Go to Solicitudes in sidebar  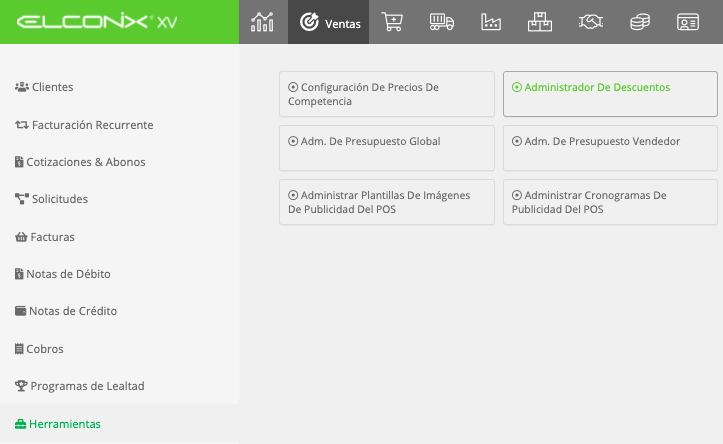pyautogui.click(x=51, y=199)
